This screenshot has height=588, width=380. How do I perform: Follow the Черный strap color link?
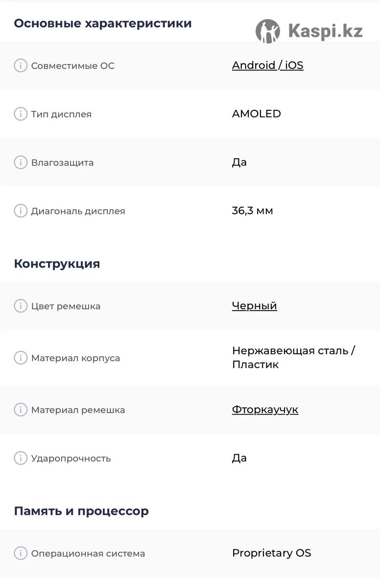[x=254, y=306]
